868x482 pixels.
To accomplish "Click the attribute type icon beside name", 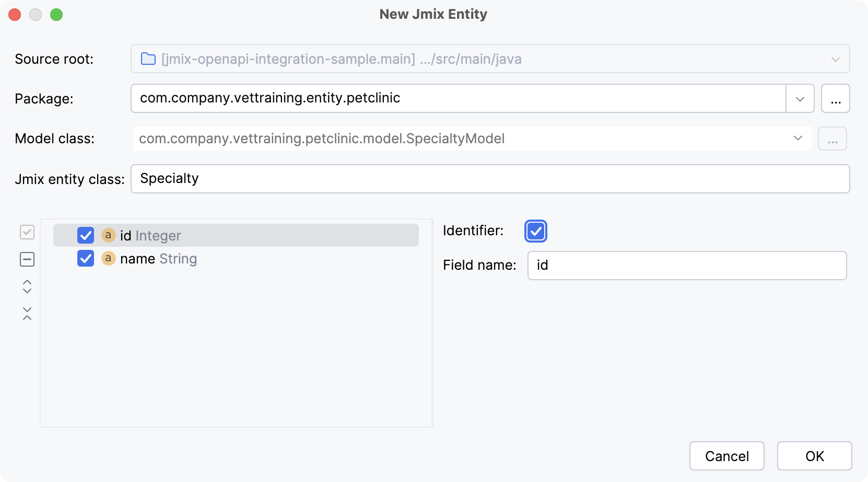I will tap(109, 258).
